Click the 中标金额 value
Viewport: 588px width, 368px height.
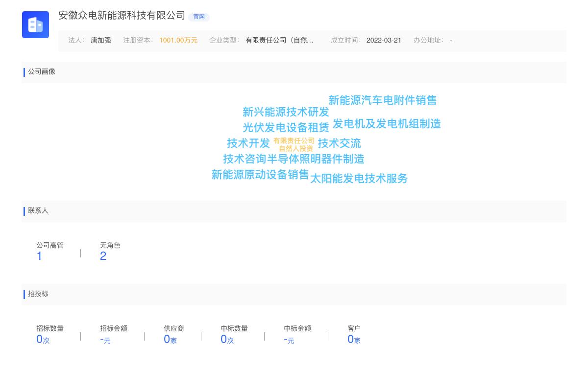click(x=289, y=340)
